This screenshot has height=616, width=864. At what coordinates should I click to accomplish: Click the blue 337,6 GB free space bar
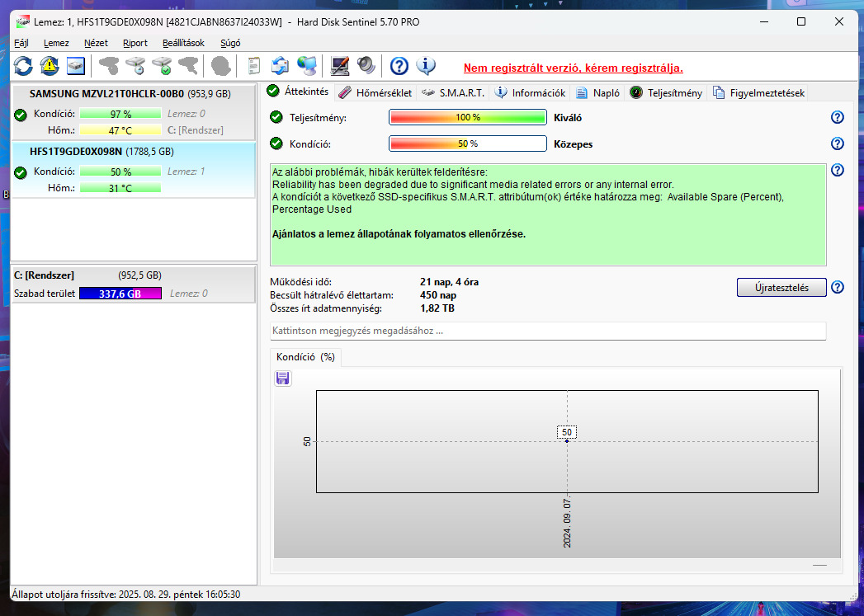click(x=120, y=294)
